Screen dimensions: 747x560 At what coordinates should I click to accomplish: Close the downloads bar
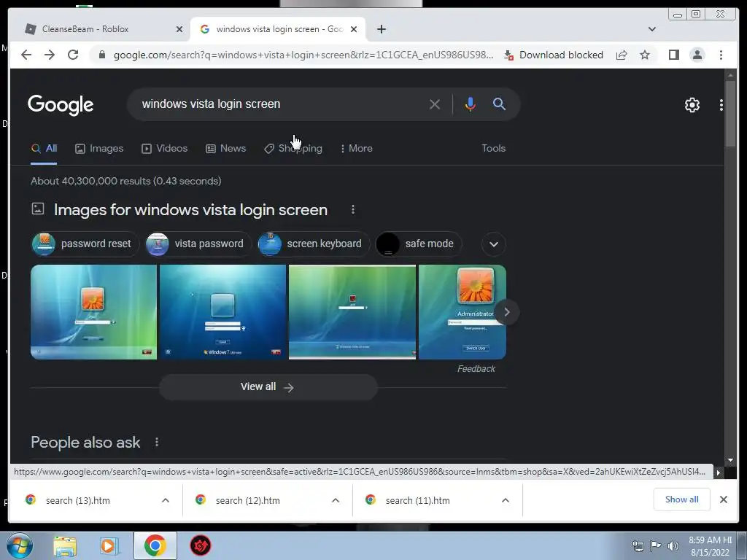723,499
